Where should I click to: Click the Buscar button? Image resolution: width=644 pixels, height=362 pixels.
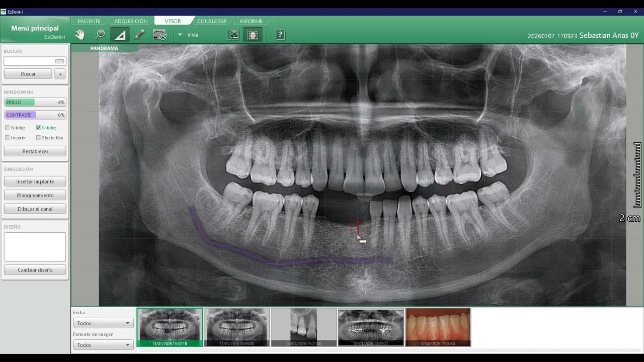click(28, 74)
